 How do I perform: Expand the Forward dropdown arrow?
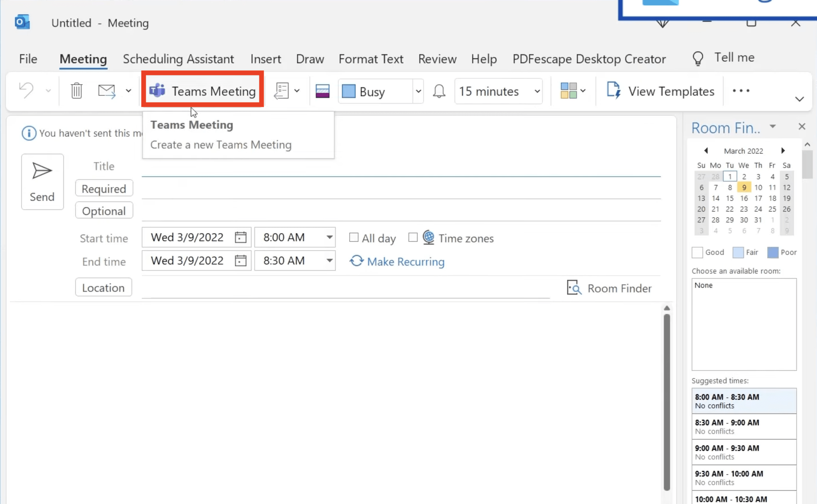point(129,91)
